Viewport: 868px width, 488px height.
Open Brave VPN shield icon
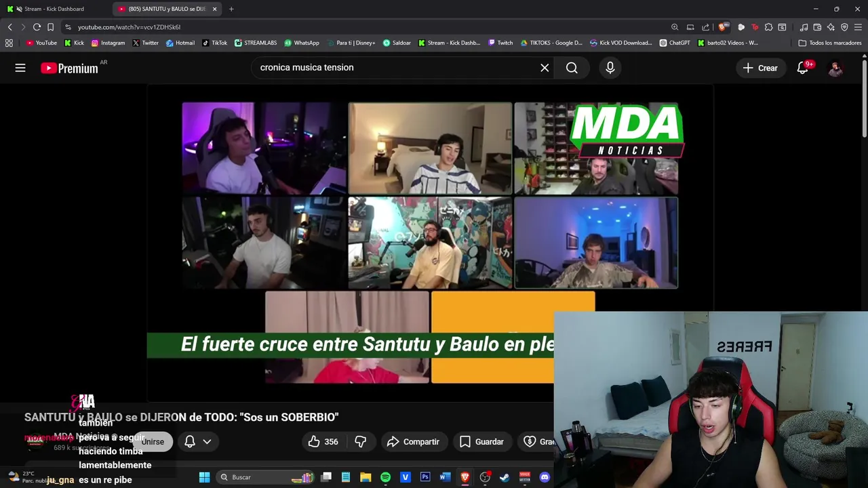[844, 27]
